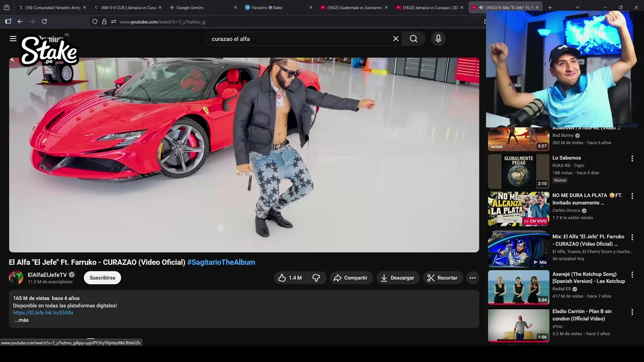Screen dimensions: 644x362
Task: Open NO ME DURA LA PLATA live thumbnail
Action: pos(518,209)
